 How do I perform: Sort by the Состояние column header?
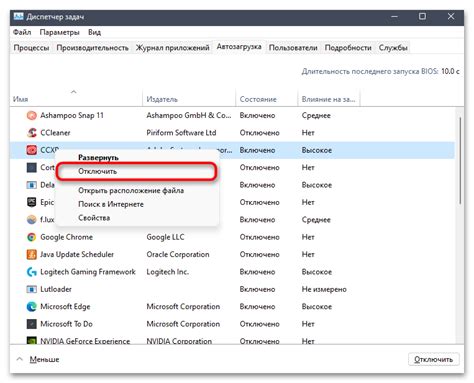click(267, 99)
